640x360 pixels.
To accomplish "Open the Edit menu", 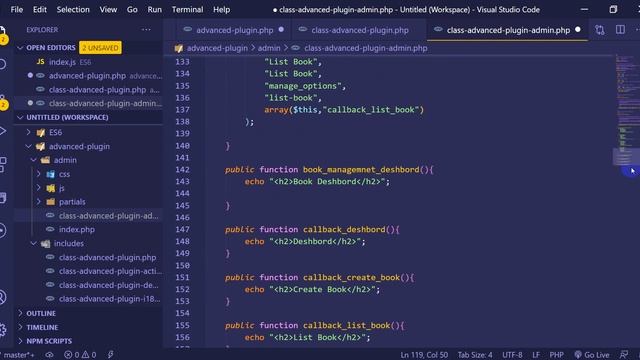I will point(40,9).
